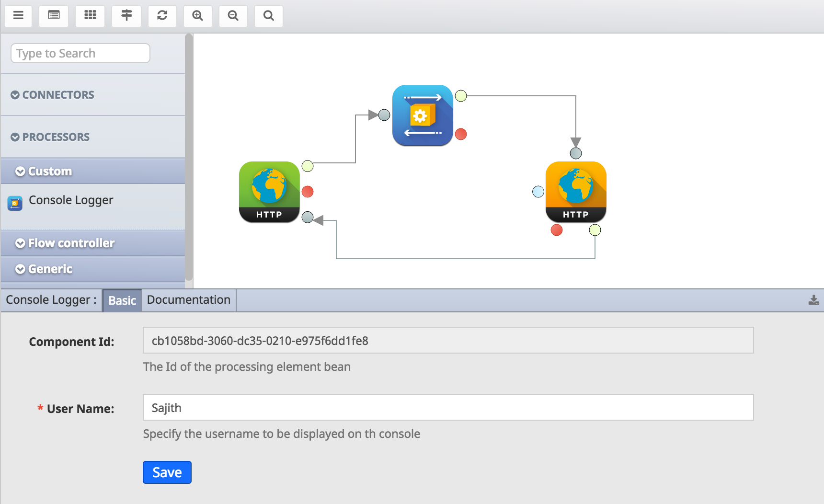
Task: Click the search magnifier toolbar icon
Action: 269,16
